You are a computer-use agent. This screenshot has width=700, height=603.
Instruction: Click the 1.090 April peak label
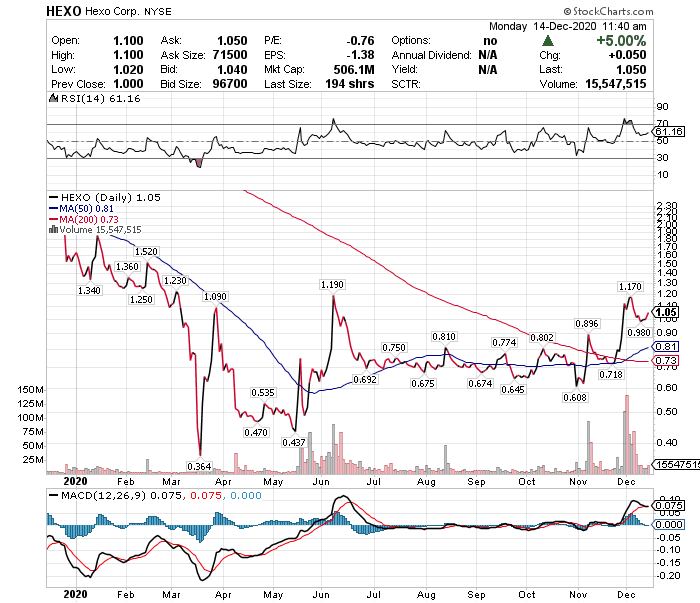click(x=215, y=297)
